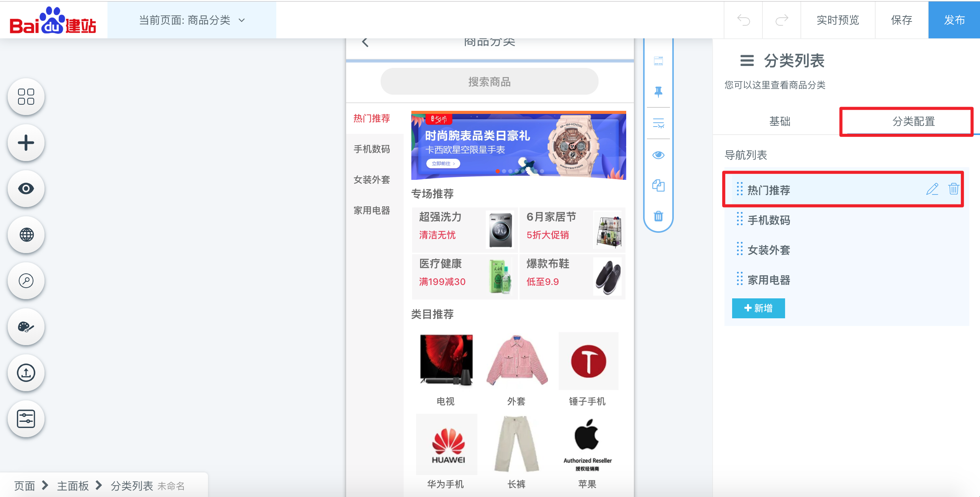
Task: Click the layout icon at top of floating toolbar
Action: 658,61
